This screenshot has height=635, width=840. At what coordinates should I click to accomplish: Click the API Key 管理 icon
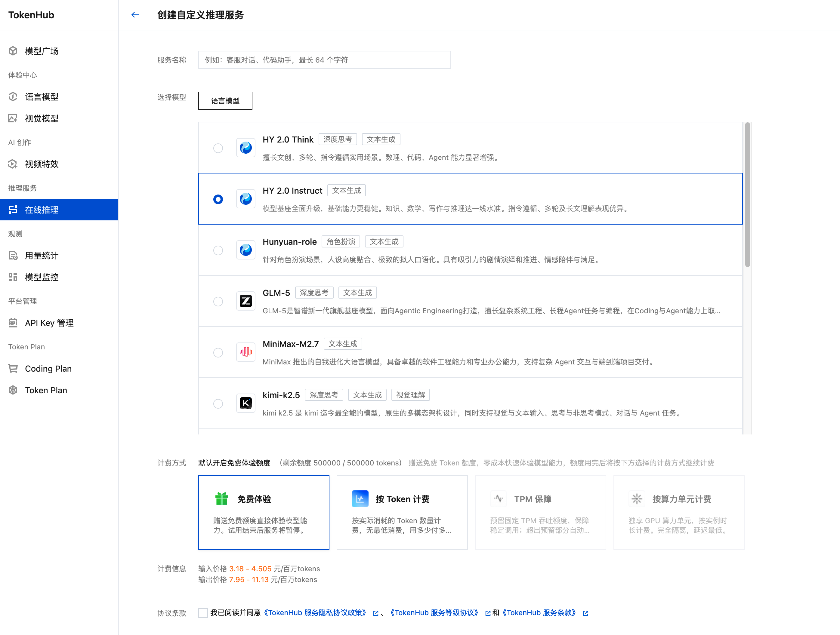[x=13, y=323]
